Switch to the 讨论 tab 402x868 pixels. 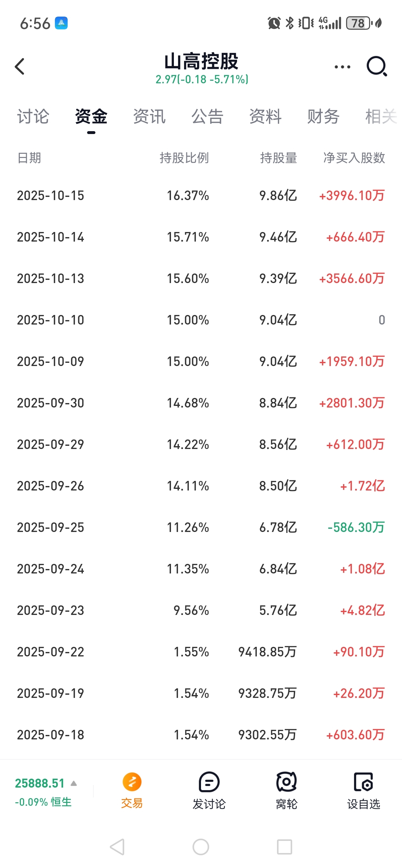click(33, 116)
